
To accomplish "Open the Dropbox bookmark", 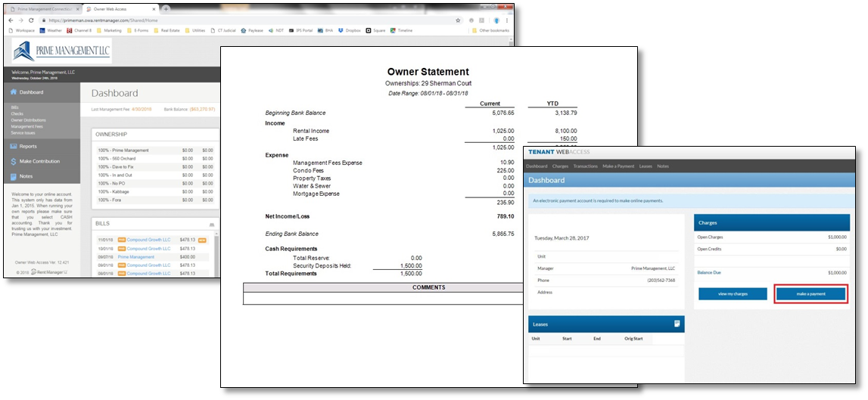I will pyautogui.click(x=350, y=31).
